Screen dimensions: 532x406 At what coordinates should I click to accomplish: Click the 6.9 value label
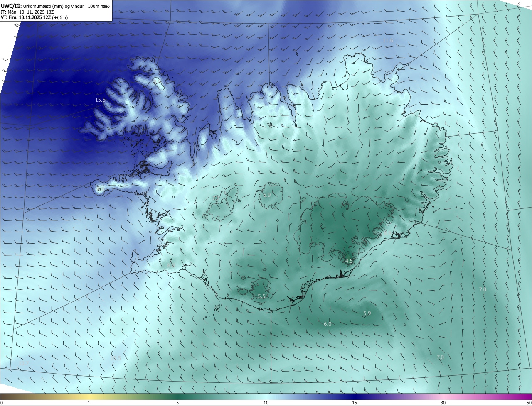coord(267,195)
